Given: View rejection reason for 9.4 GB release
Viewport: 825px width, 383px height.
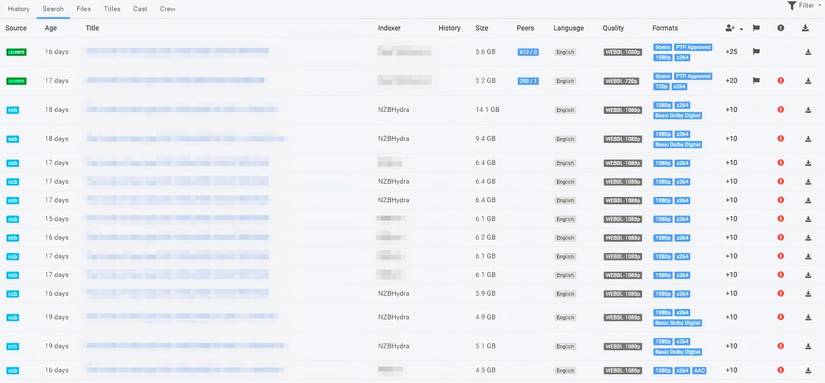Looking at the screenshot, I should [780, 138].
